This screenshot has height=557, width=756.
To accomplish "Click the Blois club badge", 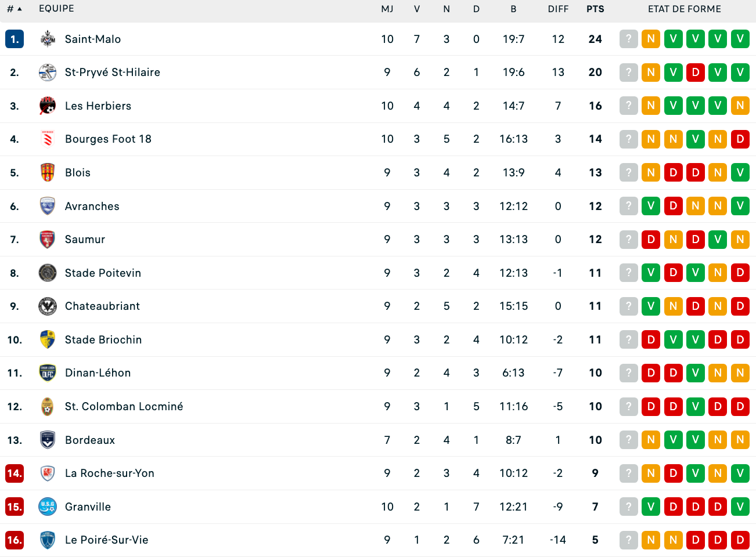I will click(48, 172).
